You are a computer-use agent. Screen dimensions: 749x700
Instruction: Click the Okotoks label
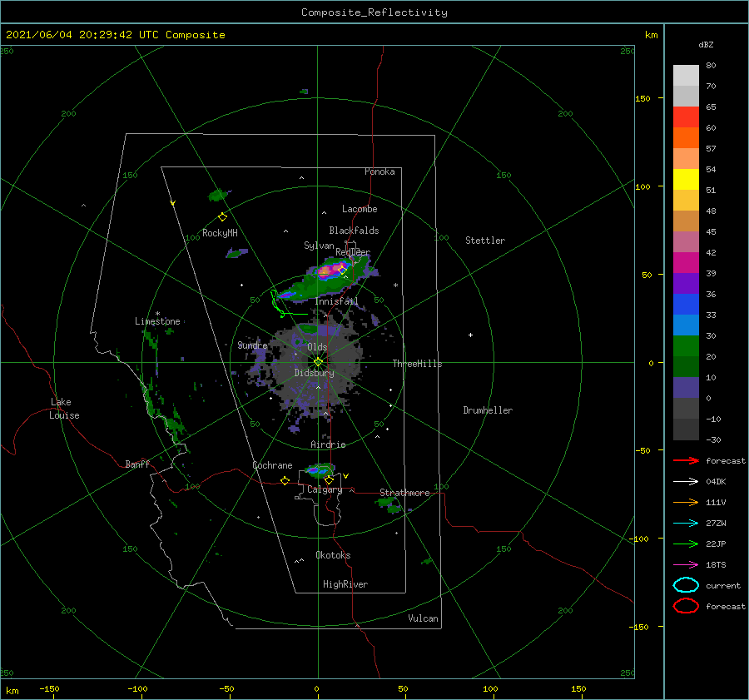(334, 555)
